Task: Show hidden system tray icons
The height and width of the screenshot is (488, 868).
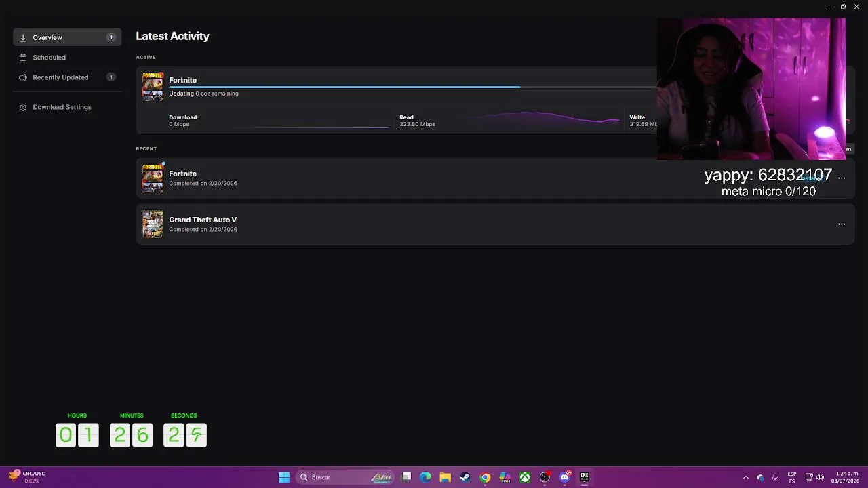Action: coord(746,477)
